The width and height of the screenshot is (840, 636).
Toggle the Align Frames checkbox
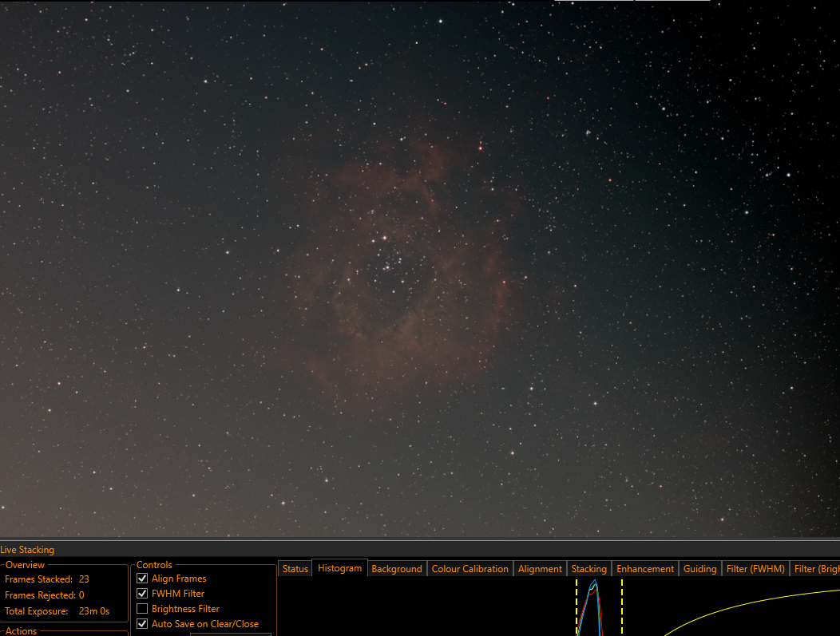(x=142, y=579)
